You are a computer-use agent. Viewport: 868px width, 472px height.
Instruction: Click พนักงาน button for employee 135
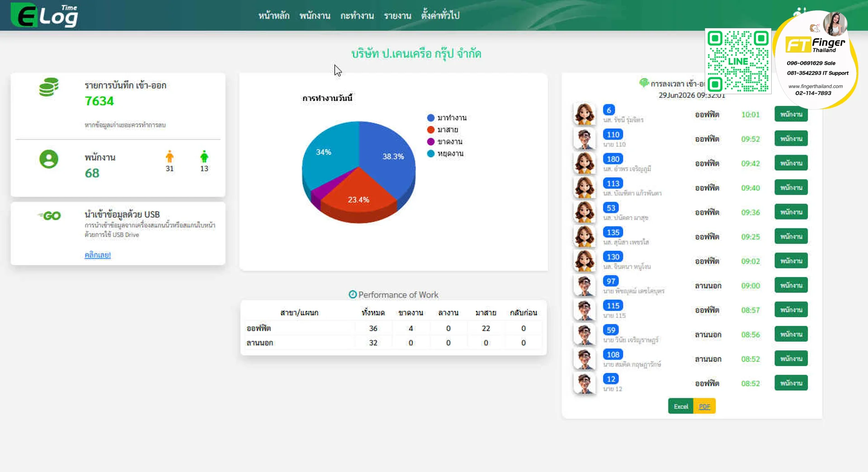click(791, 236)
